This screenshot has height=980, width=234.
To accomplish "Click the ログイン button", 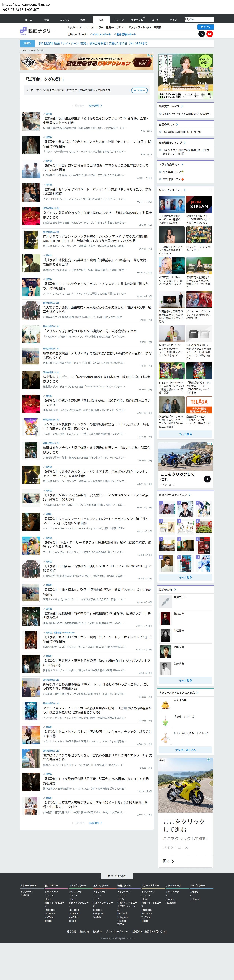I will coord(205,27).
